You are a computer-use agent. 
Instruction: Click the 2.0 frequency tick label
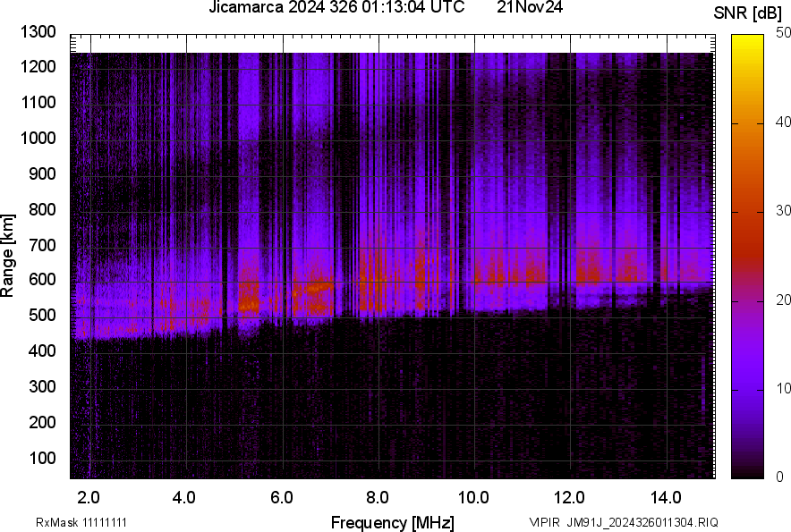pyautogui.click(x=89, y=496)
